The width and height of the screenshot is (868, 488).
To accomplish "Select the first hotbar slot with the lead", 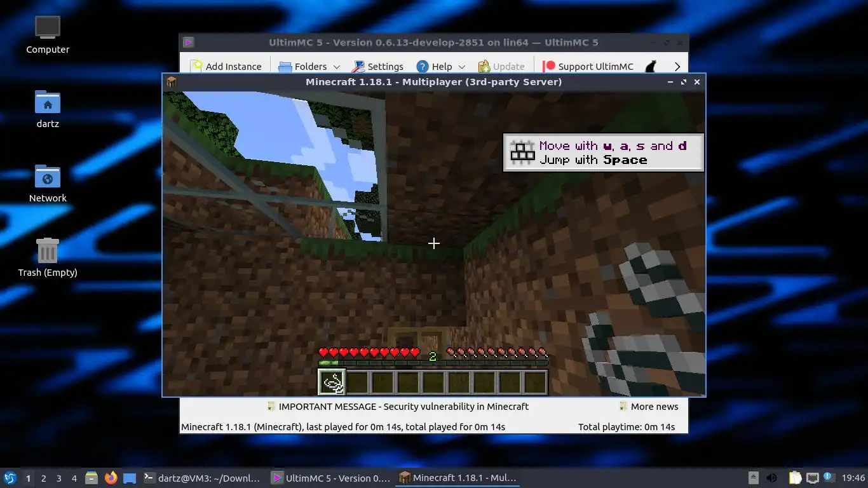I will pyautogui.click(x=332, y=383).
